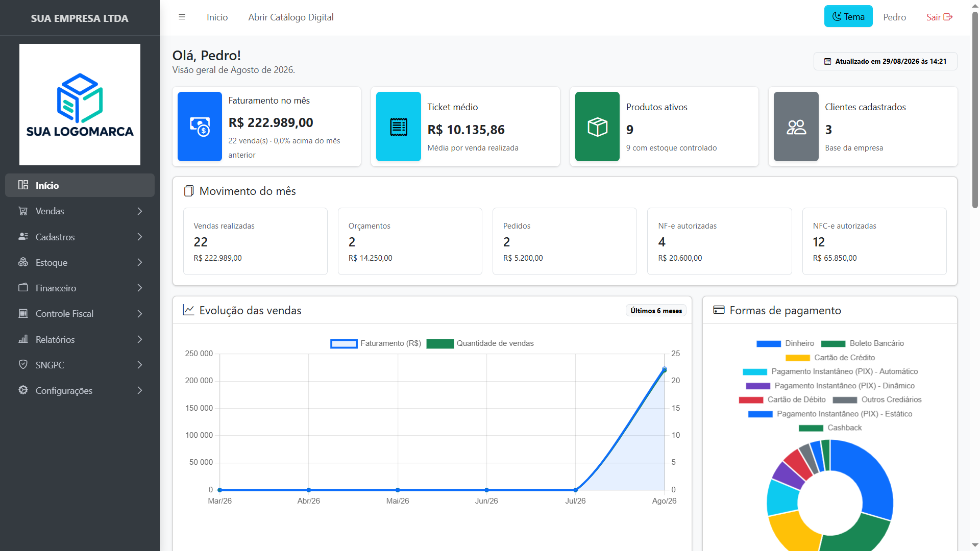Click the Relatórios bar chart icon
The height and width of the screenshot is (551, 980).
pos(23,339)
